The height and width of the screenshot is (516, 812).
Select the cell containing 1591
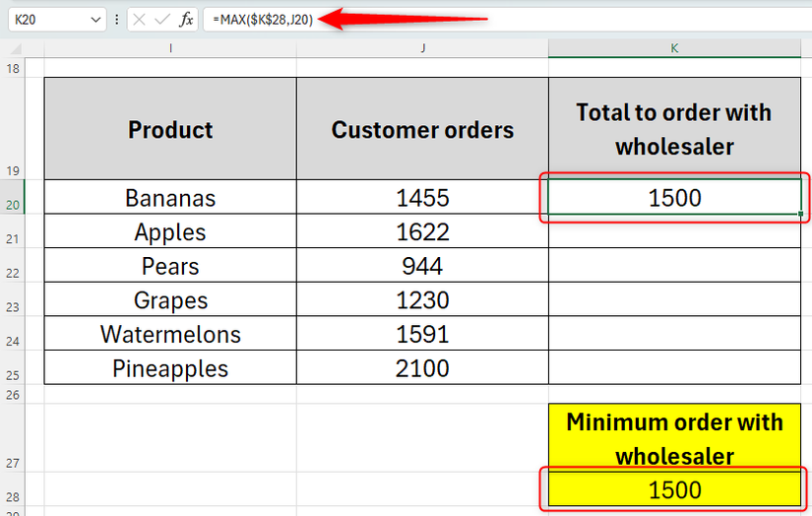point(422,334)
